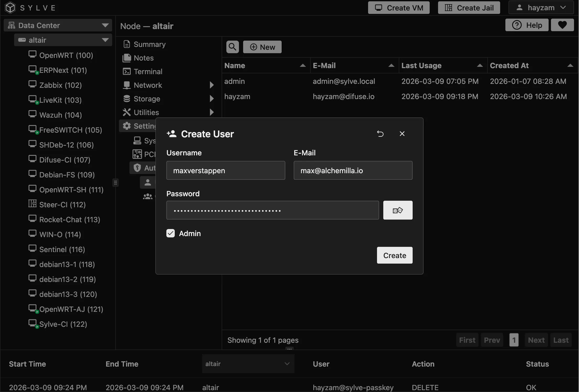Go to page 1 in pagination

pos(514,340)
